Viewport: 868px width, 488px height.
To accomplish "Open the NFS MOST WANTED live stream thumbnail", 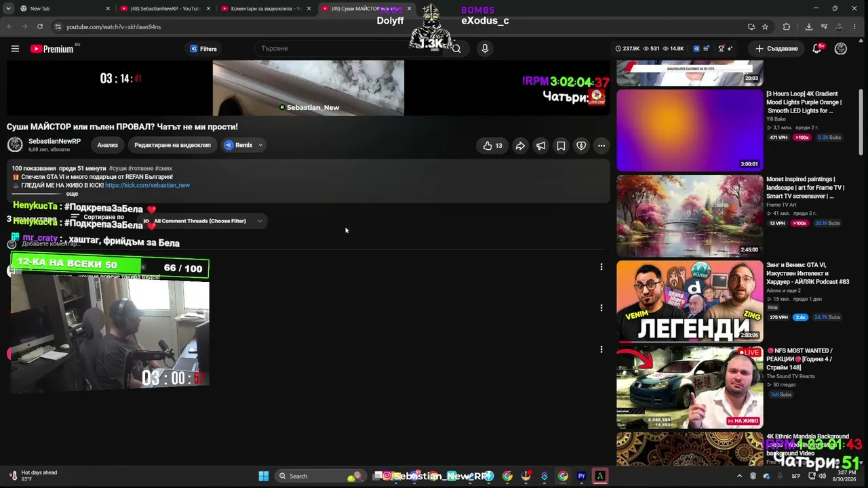I will pyautogui.click(x=690, y=387).
